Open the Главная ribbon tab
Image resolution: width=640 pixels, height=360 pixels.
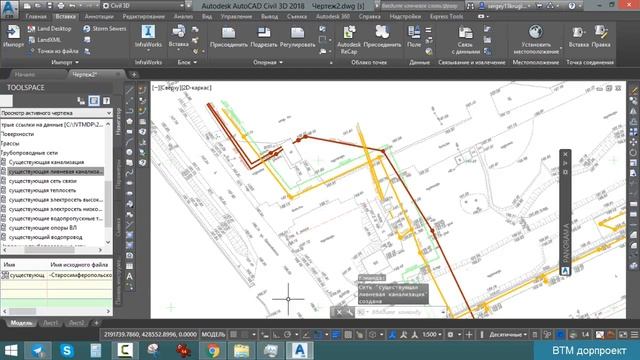[x=36, y=17]
